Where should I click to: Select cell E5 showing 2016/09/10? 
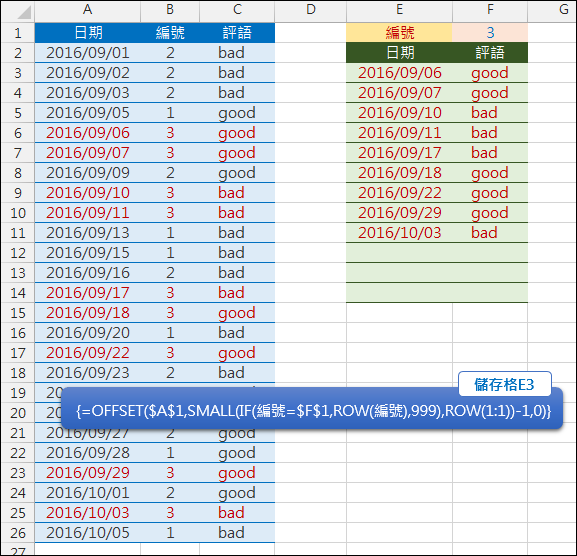pyautogui.click(x=399, y=113)
